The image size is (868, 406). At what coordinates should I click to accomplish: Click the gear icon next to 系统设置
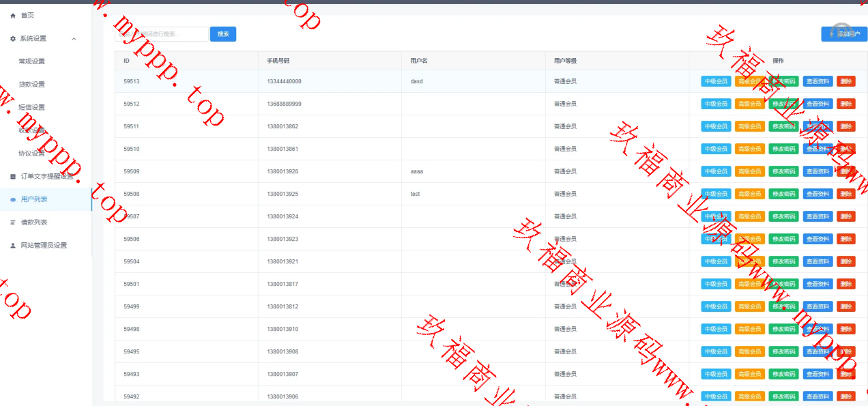(12, 39)
